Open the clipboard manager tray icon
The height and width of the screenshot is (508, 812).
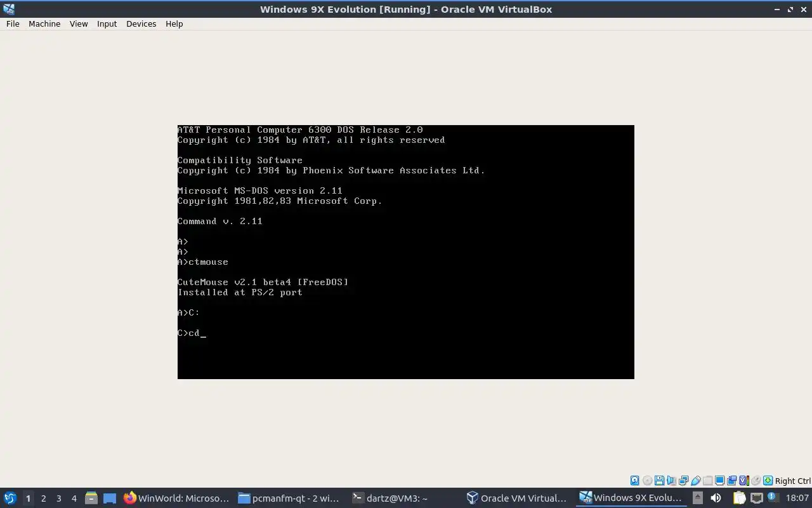point(740,498)
